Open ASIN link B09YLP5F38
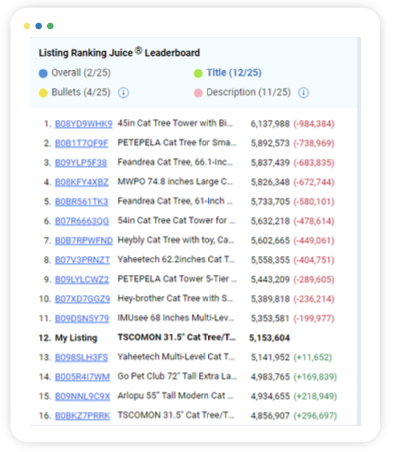 point(81,163)
